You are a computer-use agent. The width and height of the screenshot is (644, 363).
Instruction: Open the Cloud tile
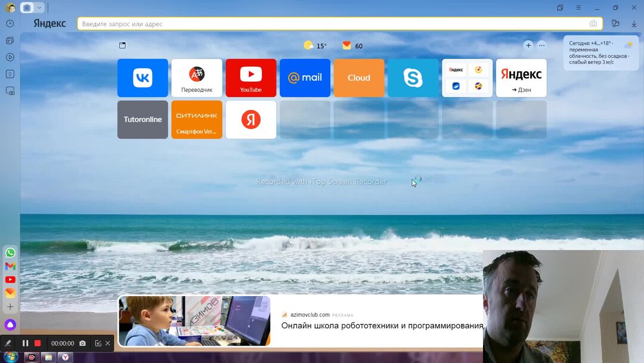pos(359,78)
